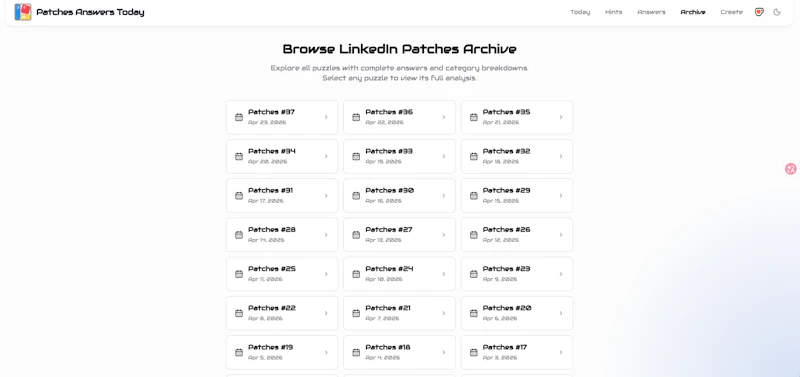Open the Patches #21 puzzle title
Screen dimensions: 800x377
pos(388,308)
